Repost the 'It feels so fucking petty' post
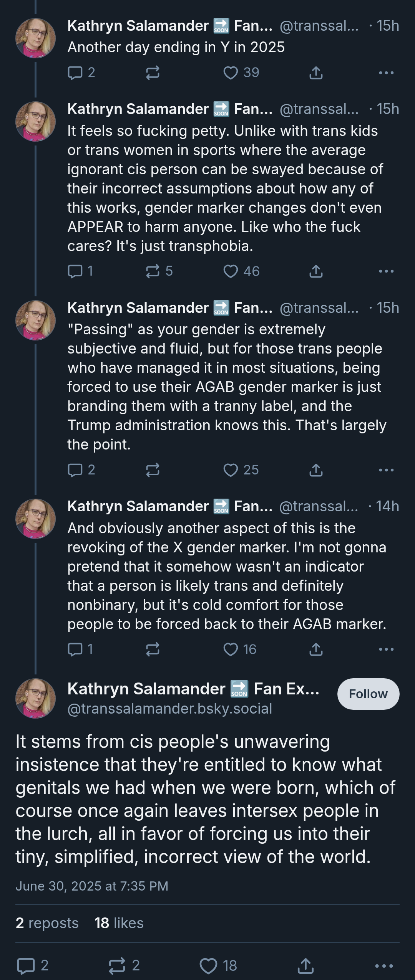 (x=159, y=271)
